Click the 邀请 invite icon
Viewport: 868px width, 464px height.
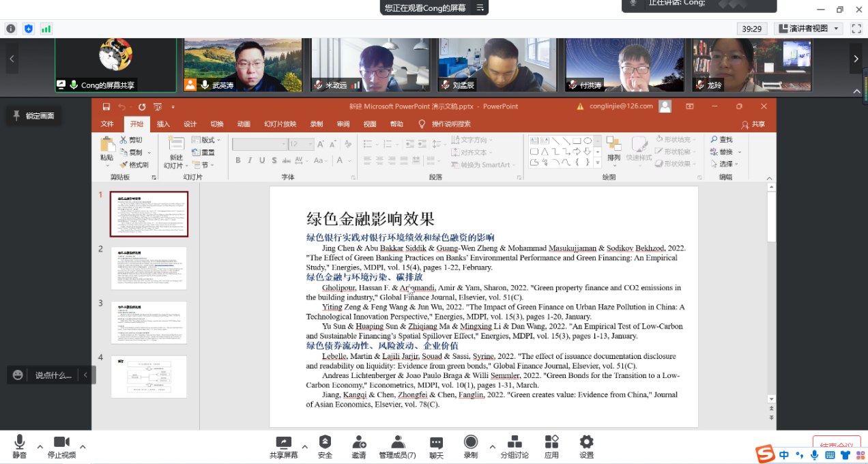pos(359,446)
